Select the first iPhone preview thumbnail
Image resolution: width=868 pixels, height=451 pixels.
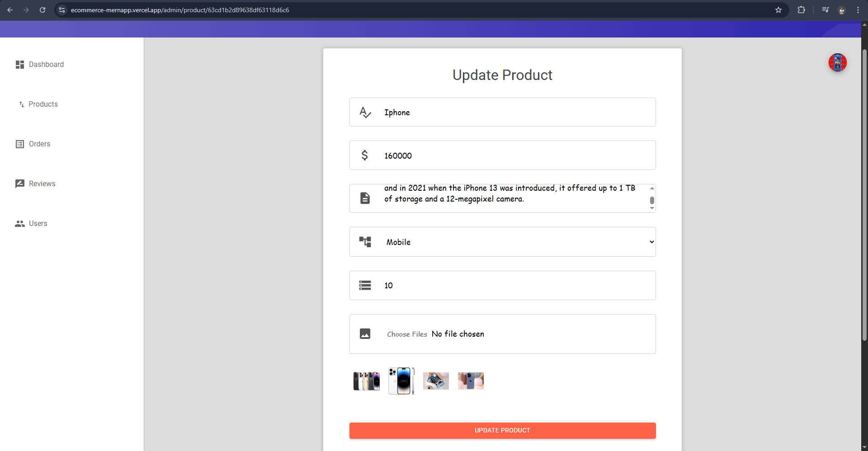point(367,381)
